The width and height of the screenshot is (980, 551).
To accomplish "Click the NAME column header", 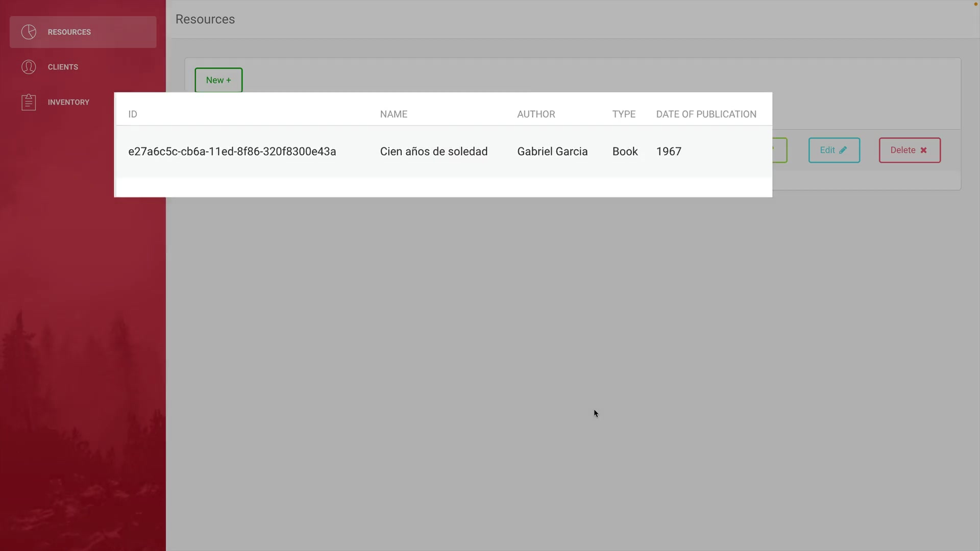I will click(394, 114).
